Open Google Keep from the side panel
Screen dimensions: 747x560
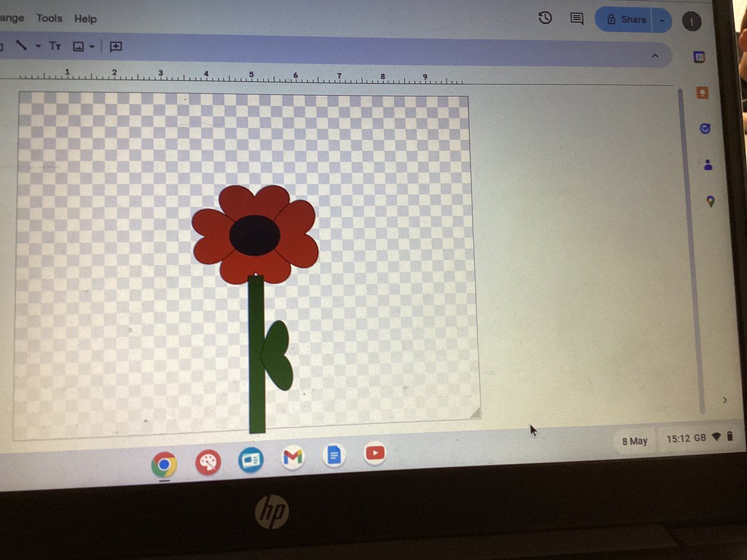click(x=702, y=93)
